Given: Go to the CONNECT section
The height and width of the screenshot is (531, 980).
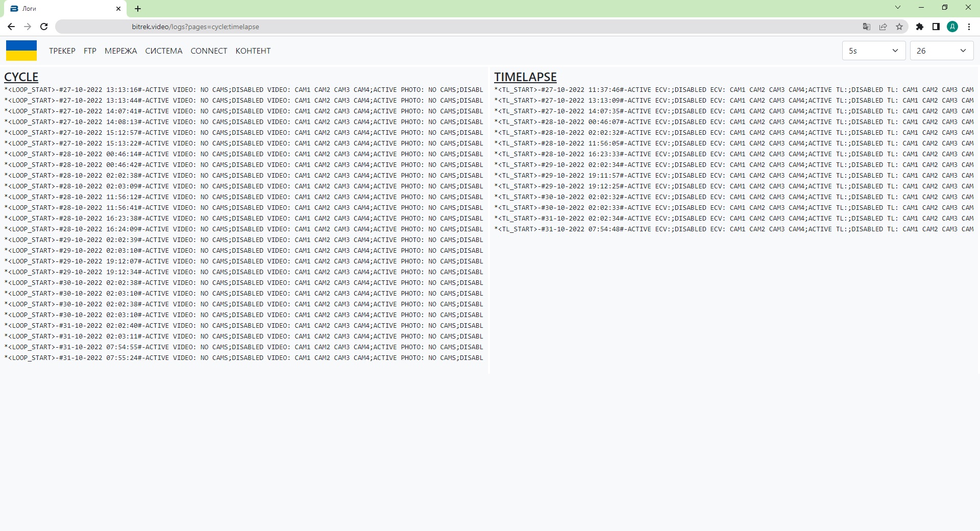Looking at the screenshot, I should 209,51.
